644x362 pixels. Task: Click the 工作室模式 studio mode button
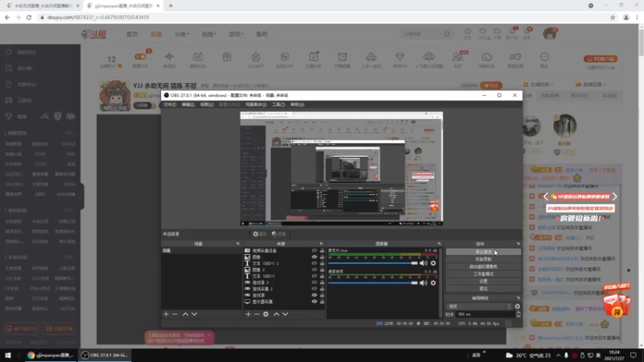[484, 274]
